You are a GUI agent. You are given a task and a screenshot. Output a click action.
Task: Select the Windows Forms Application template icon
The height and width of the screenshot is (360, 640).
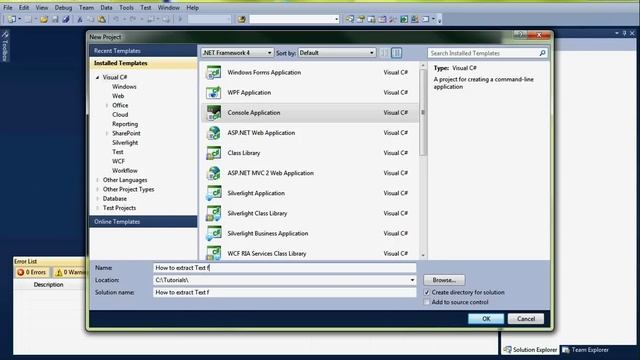tap(213, 73)
